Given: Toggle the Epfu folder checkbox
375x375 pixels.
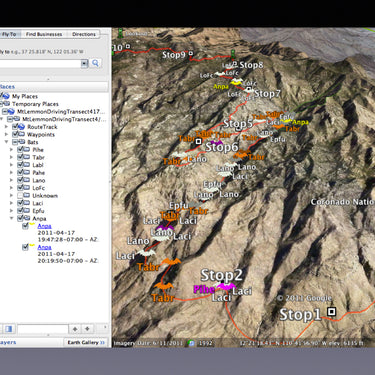Looking at the screenshot, I should coord(20,211).
